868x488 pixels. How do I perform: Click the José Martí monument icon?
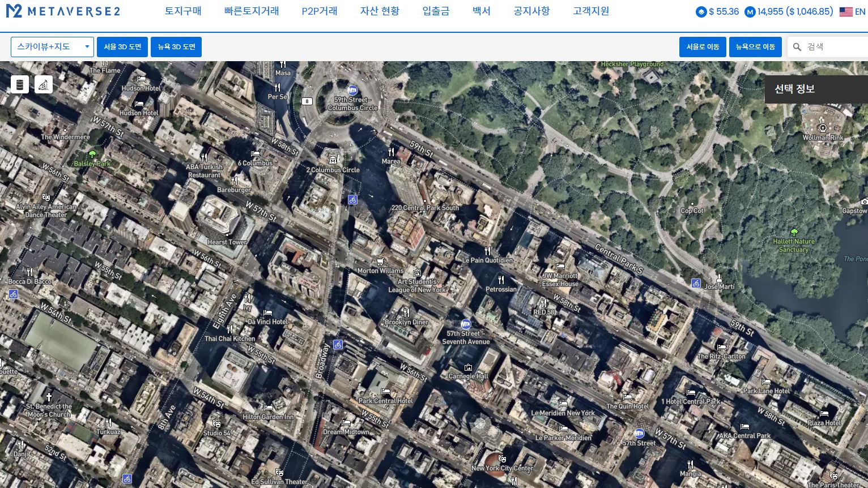pos(719,278)
